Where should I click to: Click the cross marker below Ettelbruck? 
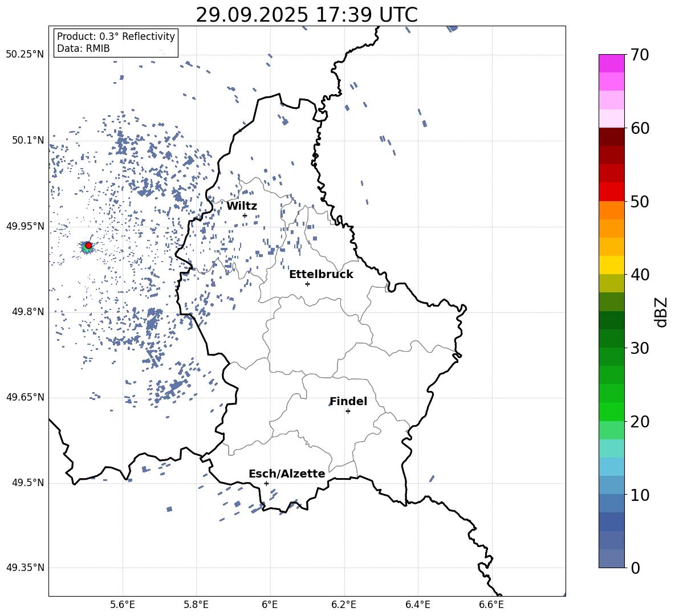pos(307,284)
